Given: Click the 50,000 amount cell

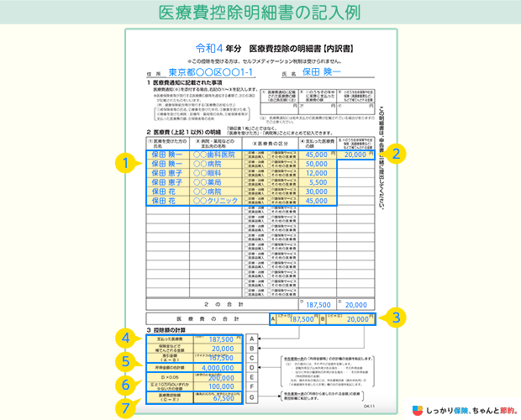Looking at the screenshot, I should (x=317, y=164).
